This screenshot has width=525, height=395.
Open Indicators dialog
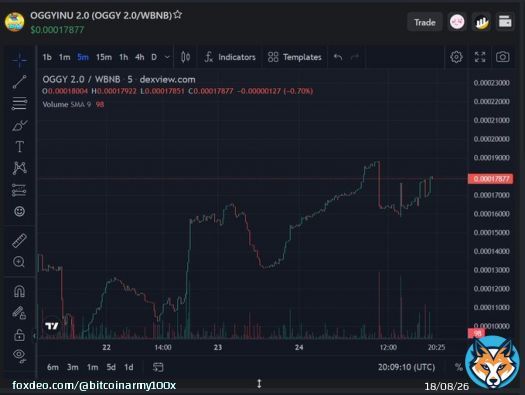(x=230, y=57)
